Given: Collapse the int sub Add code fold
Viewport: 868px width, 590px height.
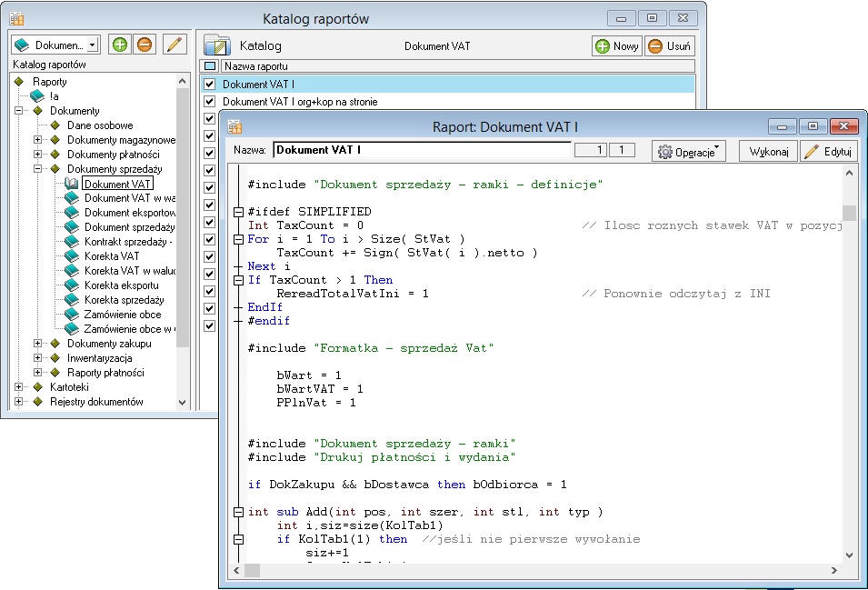Looking at the screenshot, I should tap(239, 512).
